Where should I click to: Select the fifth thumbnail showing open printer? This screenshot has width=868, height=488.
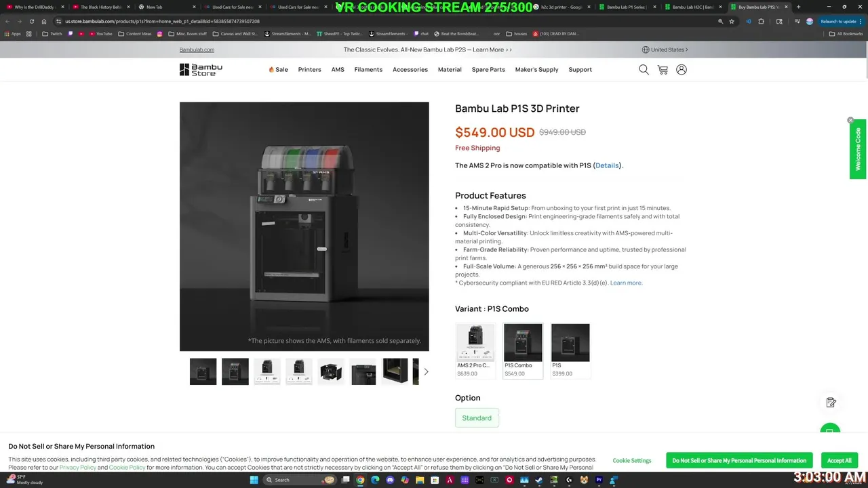pos(331,371)
